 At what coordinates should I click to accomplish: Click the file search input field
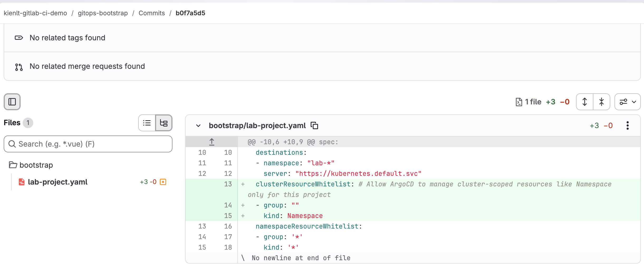coord(88,144)
